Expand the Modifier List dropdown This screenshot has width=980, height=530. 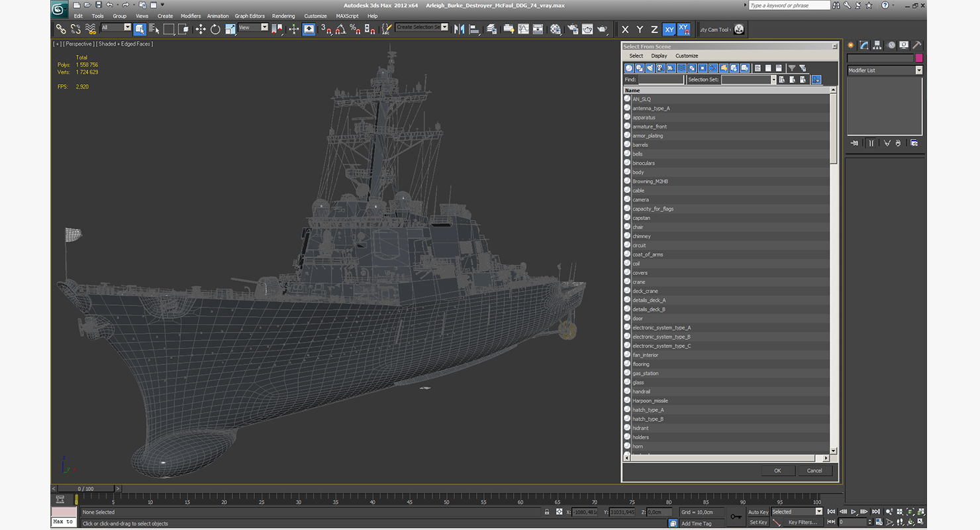[885, 70]
